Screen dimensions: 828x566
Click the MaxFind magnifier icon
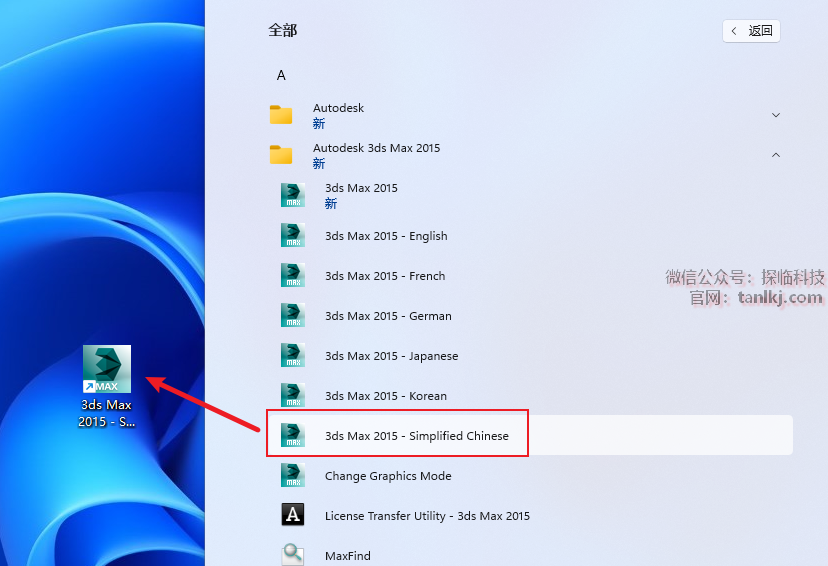pos(293,554)
